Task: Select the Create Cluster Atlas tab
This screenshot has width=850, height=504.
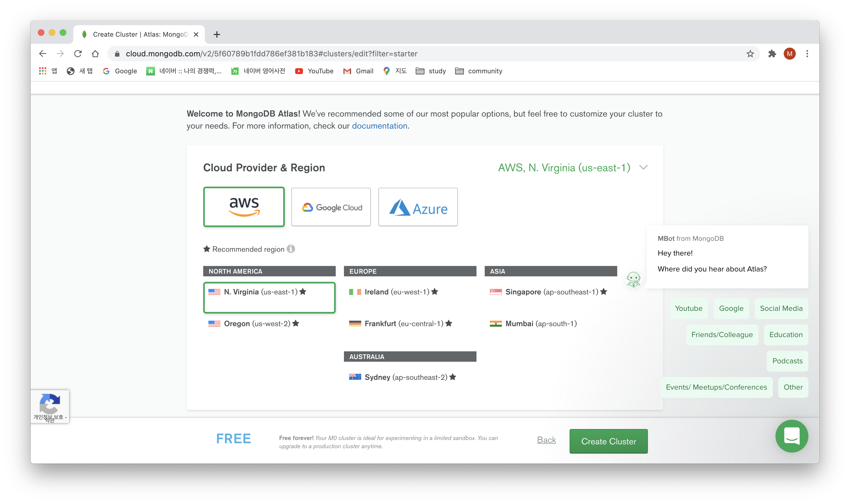Action: [139, 34]
